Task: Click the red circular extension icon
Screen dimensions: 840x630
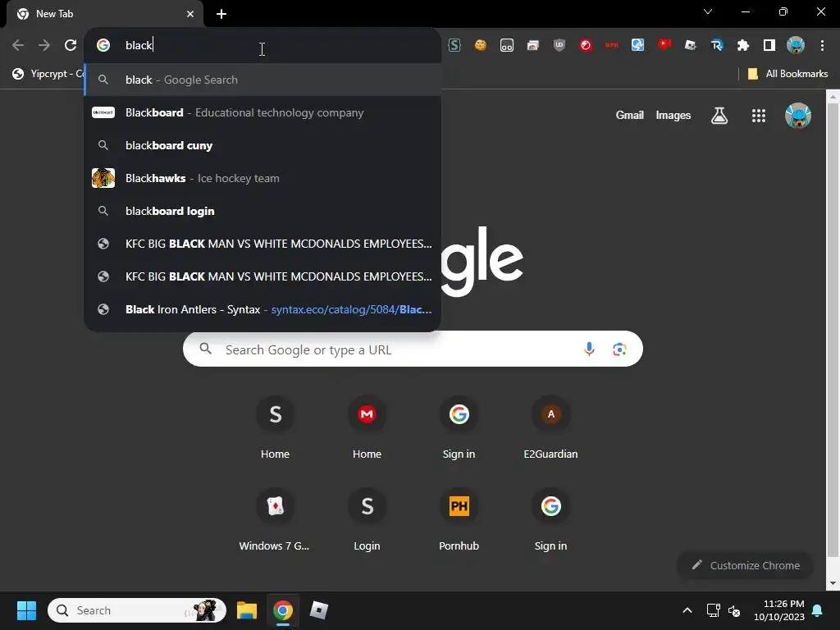Action: (x=586, y=46)
